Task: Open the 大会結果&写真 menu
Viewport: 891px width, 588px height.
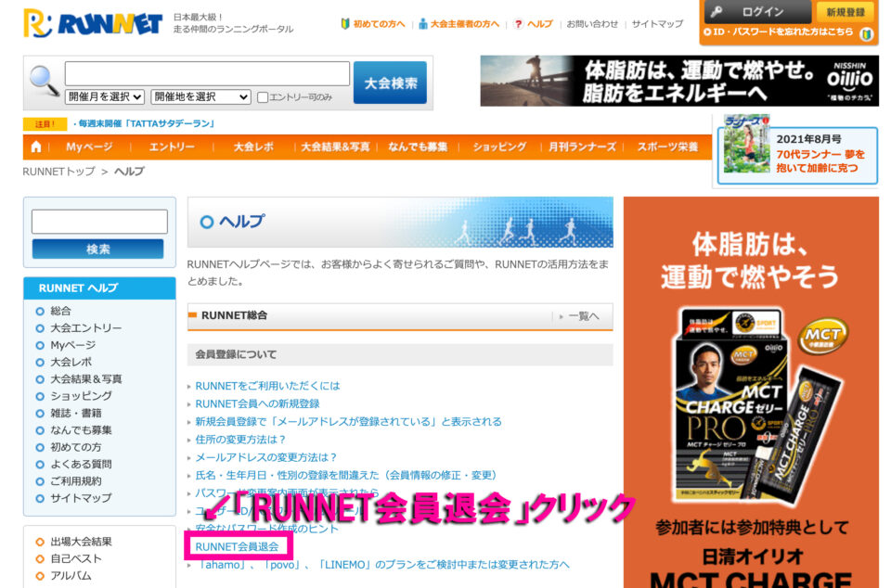Action: (x=335, y=147)
